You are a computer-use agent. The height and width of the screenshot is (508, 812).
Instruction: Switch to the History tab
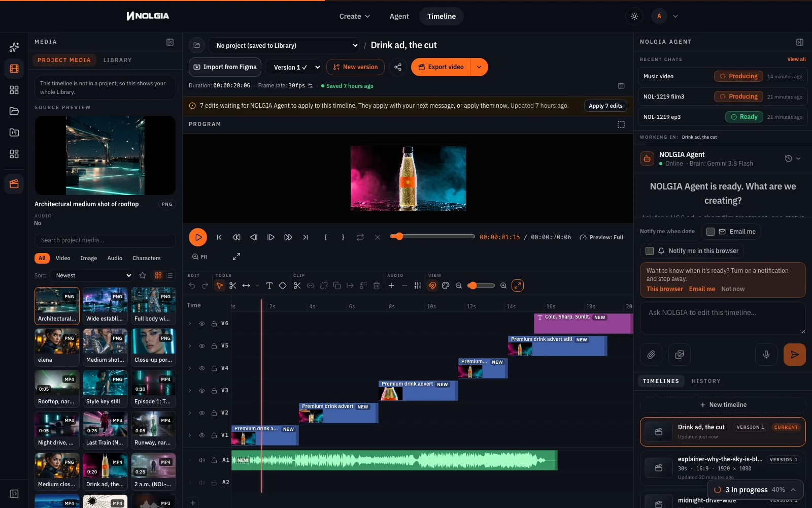tap(706, 381)
